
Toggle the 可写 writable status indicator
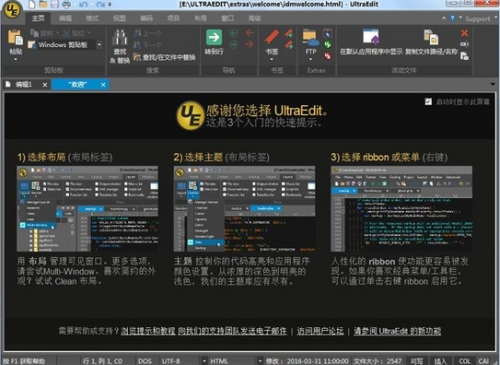coord(417,361)
